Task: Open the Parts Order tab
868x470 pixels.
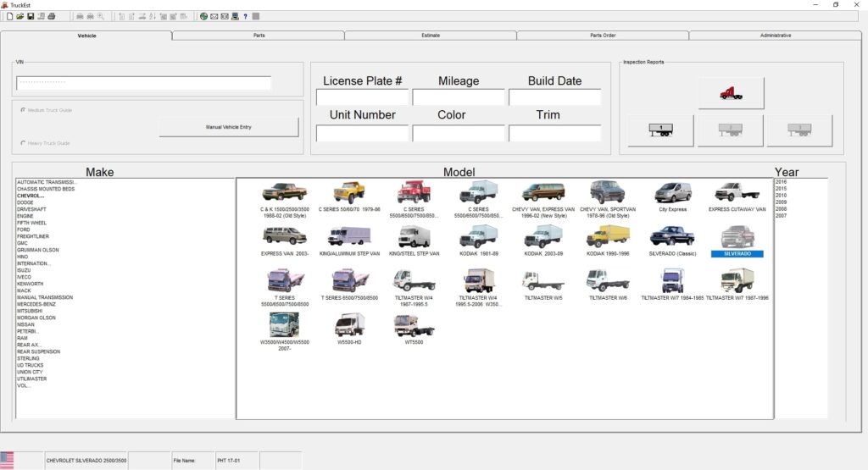Action: [x=603, y=36]
